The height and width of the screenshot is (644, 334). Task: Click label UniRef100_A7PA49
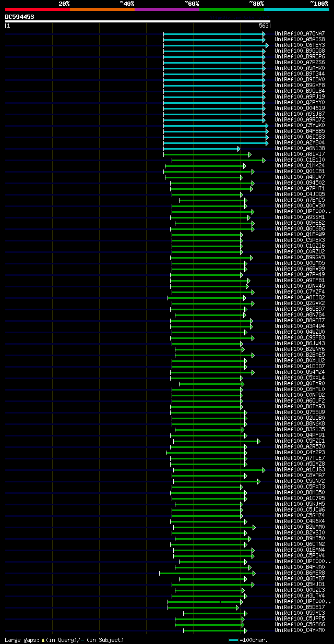pyautogui.click(x=300, y=274)
